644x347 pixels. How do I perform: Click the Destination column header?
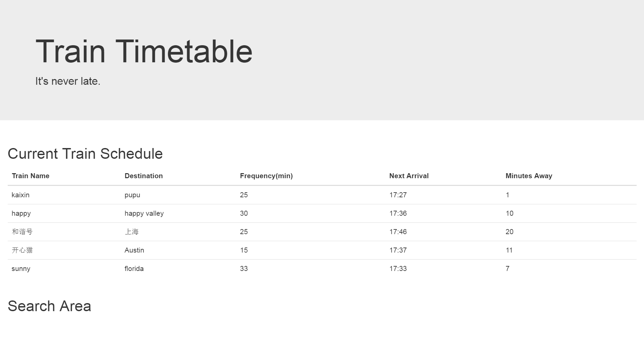click(x=144, y=176)
